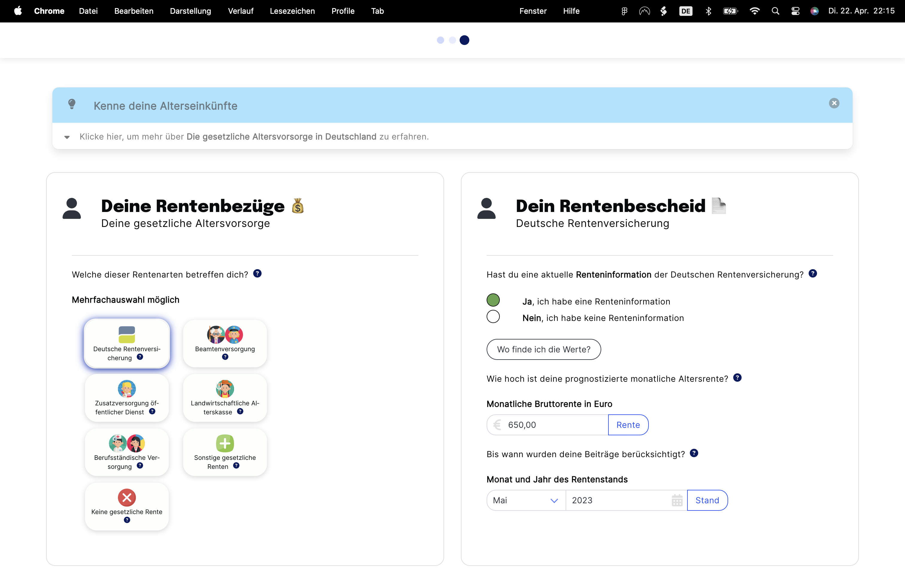
Task: Open the Mai month dropdown
Action: pos(526,500)
